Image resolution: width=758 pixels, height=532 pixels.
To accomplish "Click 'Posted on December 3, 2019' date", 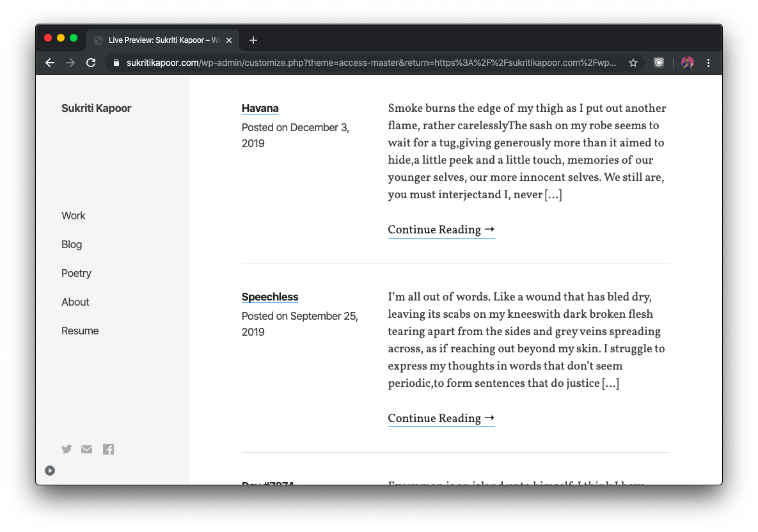I will [x=296, y=136].
